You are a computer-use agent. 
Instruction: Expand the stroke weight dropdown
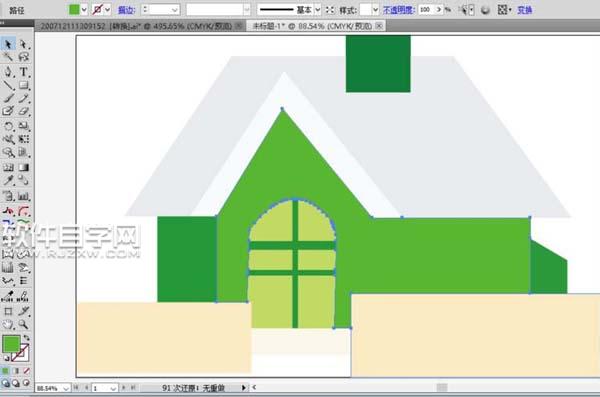[174, 10]
